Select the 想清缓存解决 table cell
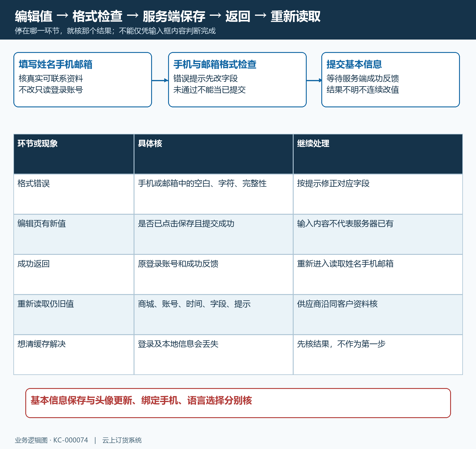This screenshot has width=476, height=449. pyautogui.click(x=74, y=355)
